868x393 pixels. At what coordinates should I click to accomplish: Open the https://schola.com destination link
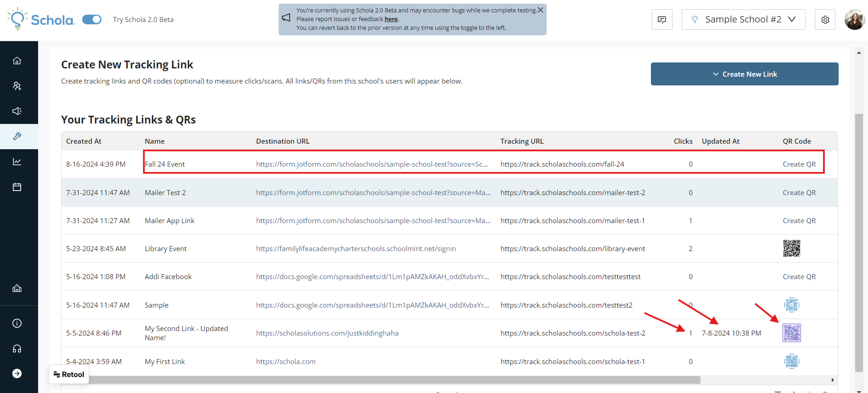[286, 362]
